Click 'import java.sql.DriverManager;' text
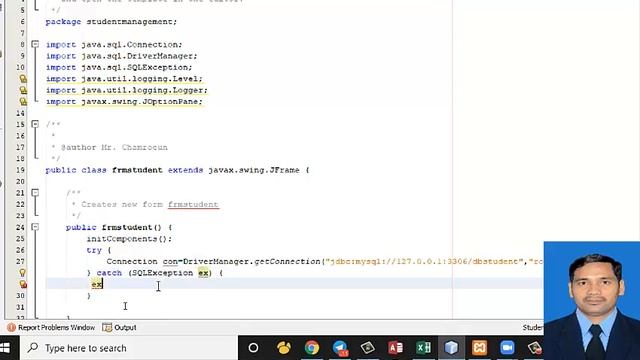This screenshot has width=640, height=360. (x=122, y=56)
